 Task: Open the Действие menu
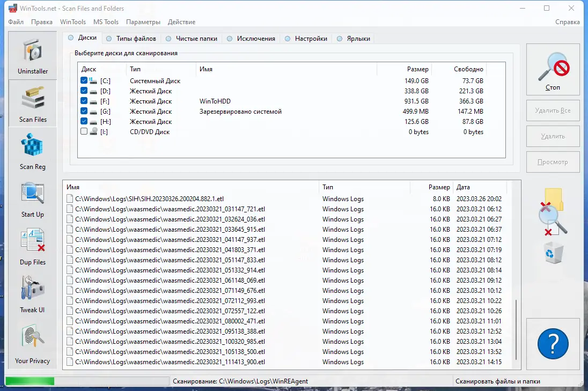click(x=181, y=22)
